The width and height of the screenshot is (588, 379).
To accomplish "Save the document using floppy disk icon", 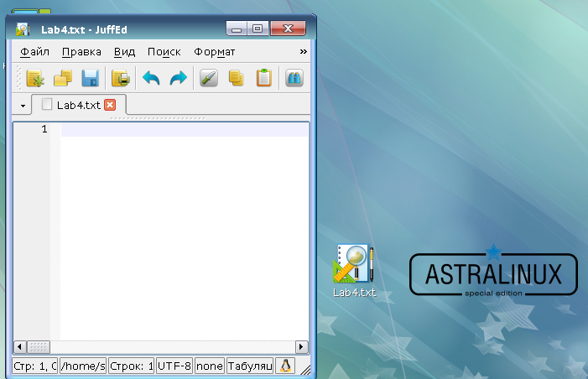I will pos(91,78).
